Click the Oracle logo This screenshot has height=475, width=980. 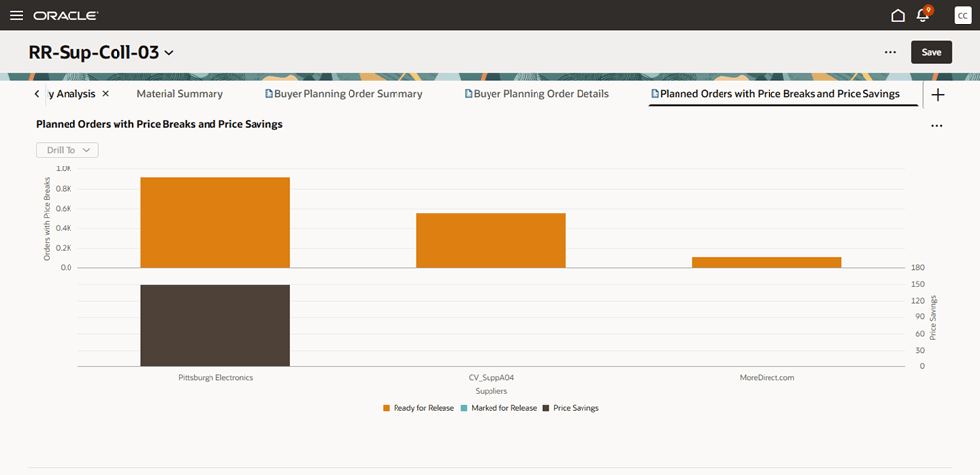click(x=66, y=16)
